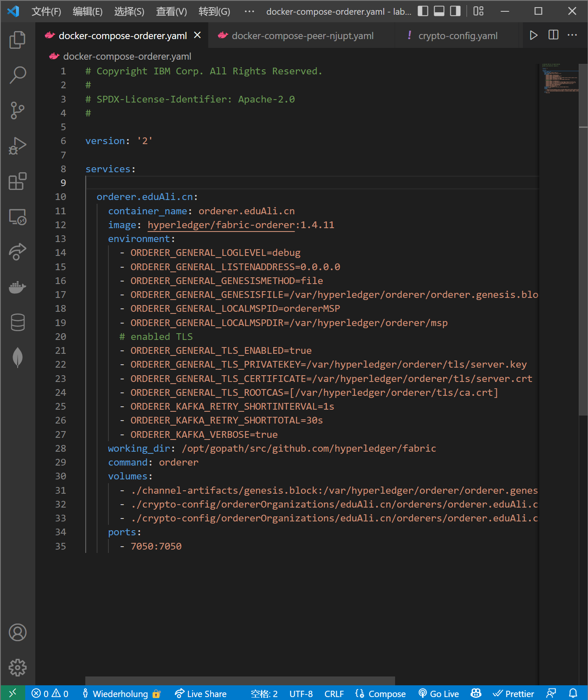The height and width of the screenshot is (700, 588).
Task: Change file encoding UTF-8
Action: click(301, 693)
